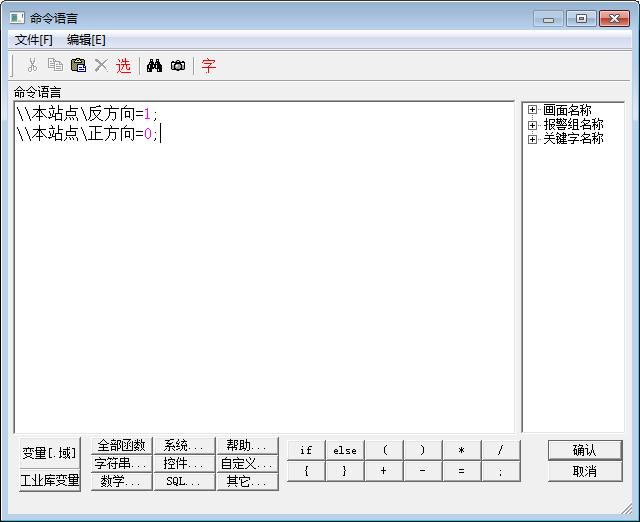The height and width of the screenshot is (522, 640).
Task: Insert a right curly brace
Action: coord(345,471)
